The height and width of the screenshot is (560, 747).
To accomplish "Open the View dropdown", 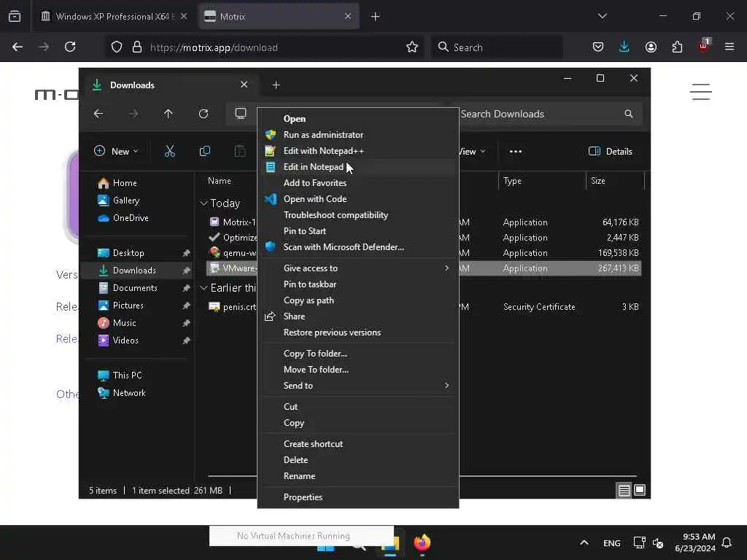I will click(x=472, y=152).
